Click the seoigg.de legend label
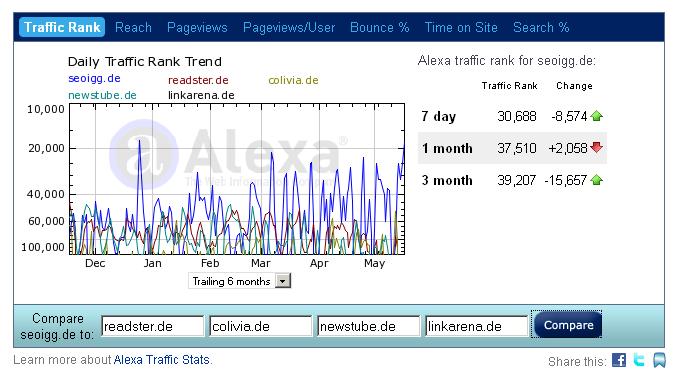Image resolution: width=681 pixels, height=381 pixels. (94, 79)
